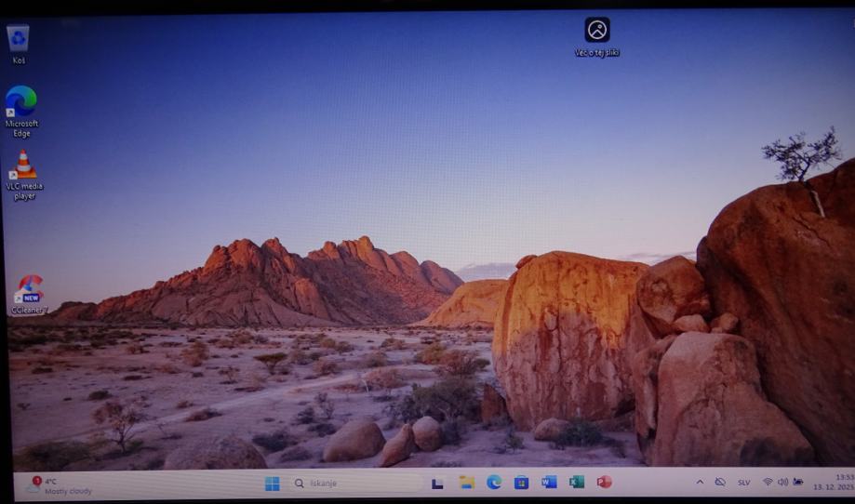855x504 pixels.
Task: Click the Wi-Fi network icon in tray
Action: [768, 482]
